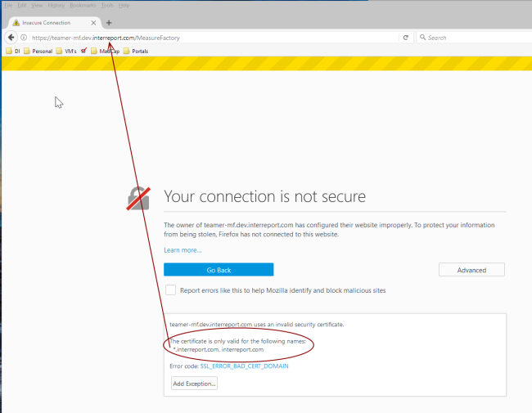Close the Insecure Connection tab
The height and width of the screenshot is (413, 532).
94,23
